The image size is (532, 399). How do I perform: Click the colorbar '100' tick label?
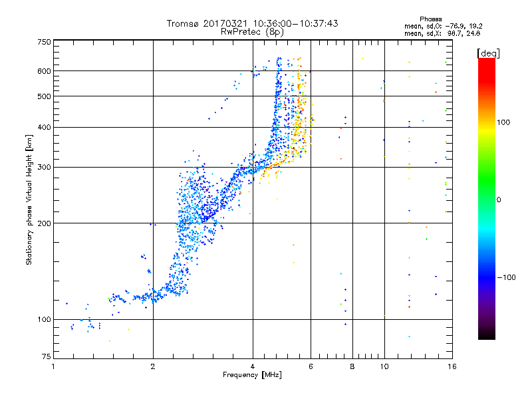503,122
